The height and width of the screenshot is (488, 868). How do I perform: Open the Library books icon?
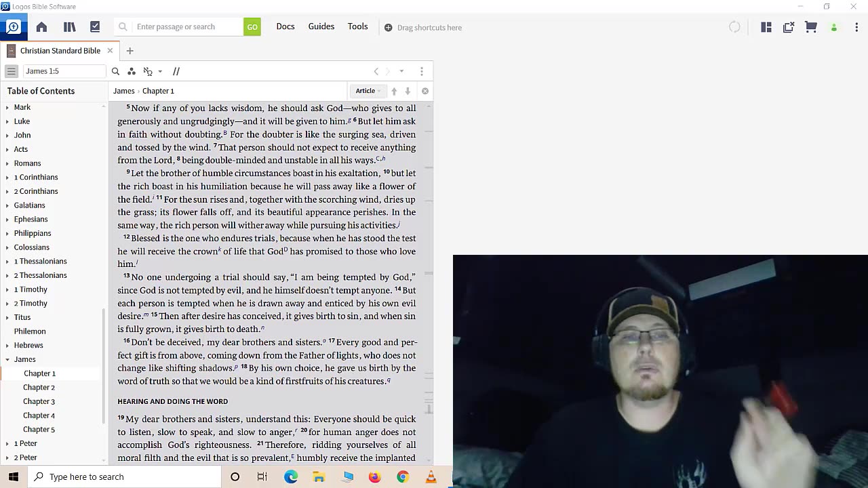tap(69, 27)
